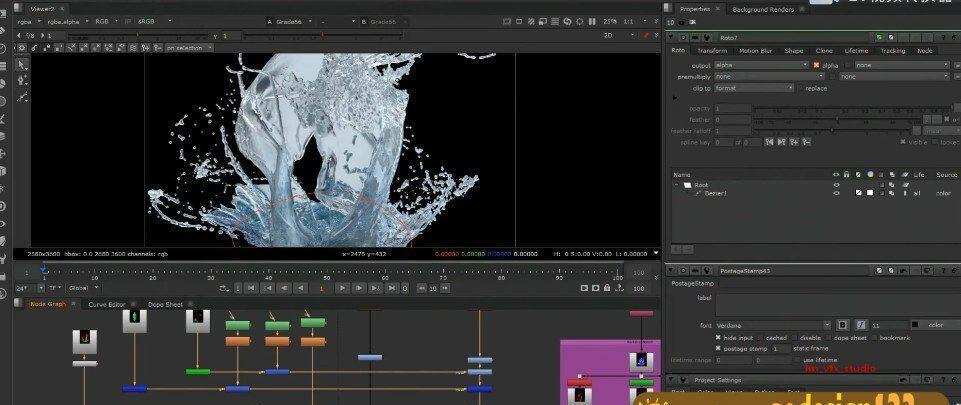Expand the disclosure triangle under clip to
Image resolution: width=961 pixels, height=405 pixels.
pos(676,97)
